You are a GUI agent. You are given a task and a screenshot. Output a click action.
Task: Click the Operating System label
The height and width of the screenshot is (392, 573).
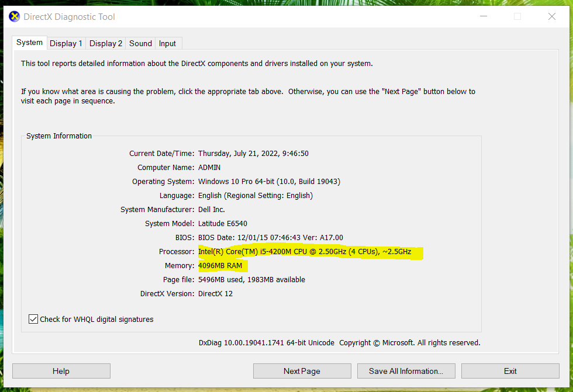click(163, 182)
